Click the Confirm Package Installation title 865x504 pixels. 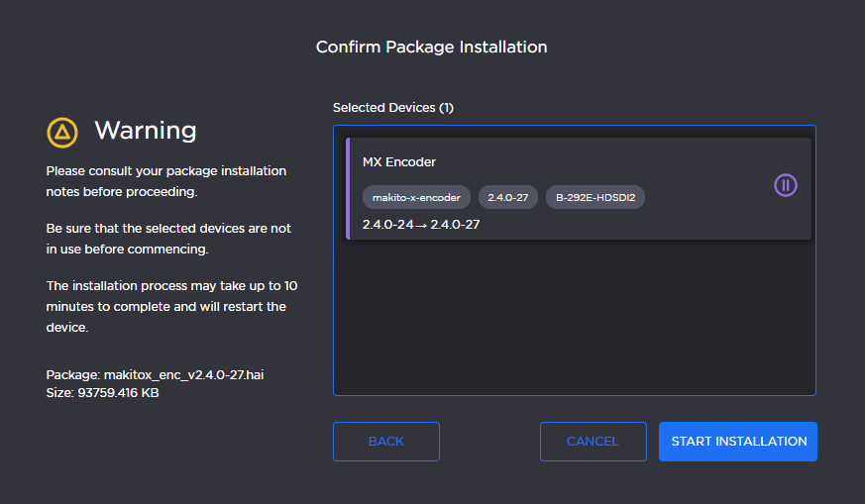click(x=431, y=47)
